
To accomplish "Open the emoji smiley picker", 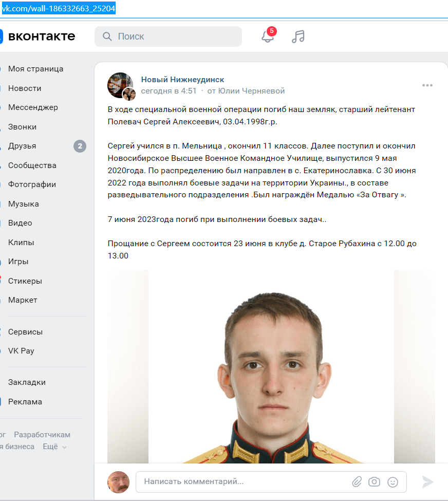I will (x=393, y=482).
